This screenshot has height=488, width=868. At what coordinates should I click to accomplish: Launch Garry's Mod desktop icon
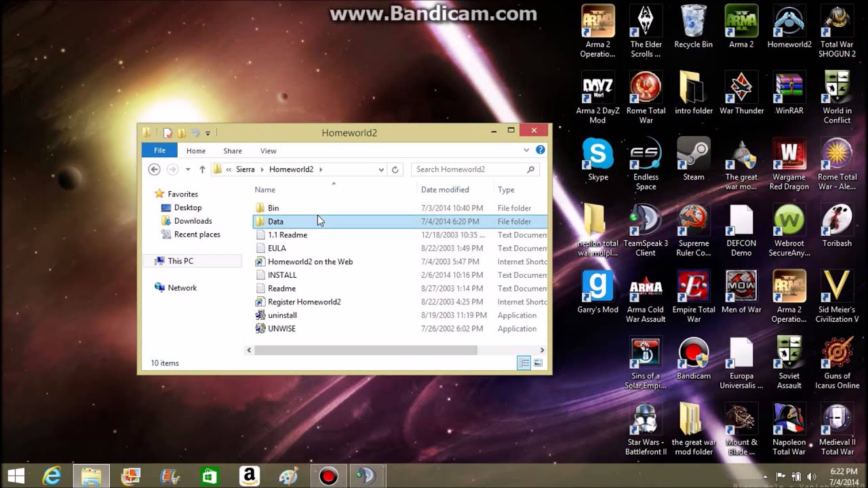598,293
